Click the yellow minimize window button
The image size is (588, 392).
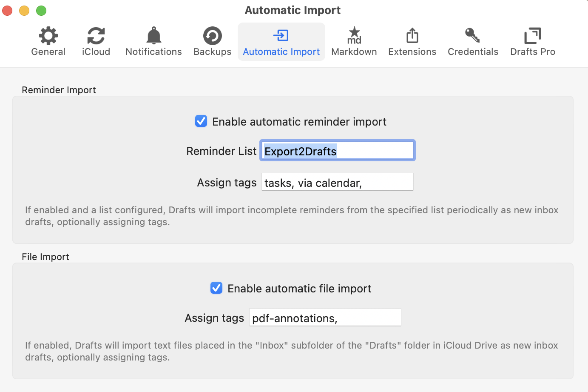click(24, 11)
